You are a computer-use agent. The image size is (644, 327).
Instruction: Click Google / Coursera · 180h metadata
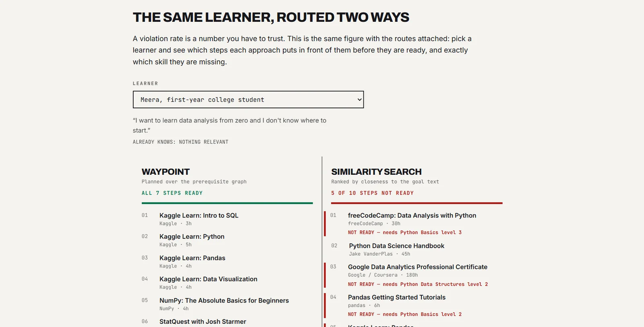click(x=383, y=275)
